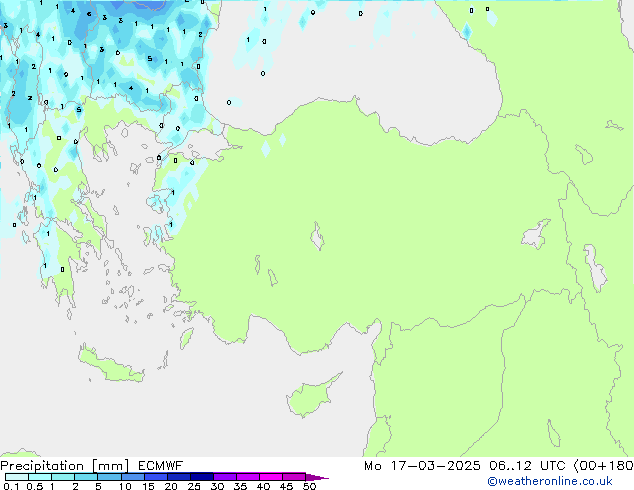Click the '25' legend scale value

tap(194, 486)
